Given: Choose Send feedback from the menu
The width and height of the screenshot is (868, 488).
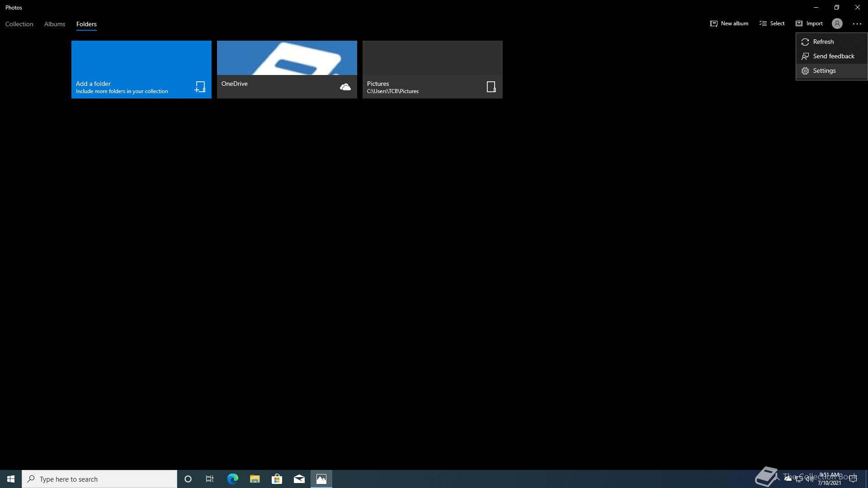Looking at the screenshot, I should [x=831, y=56].
